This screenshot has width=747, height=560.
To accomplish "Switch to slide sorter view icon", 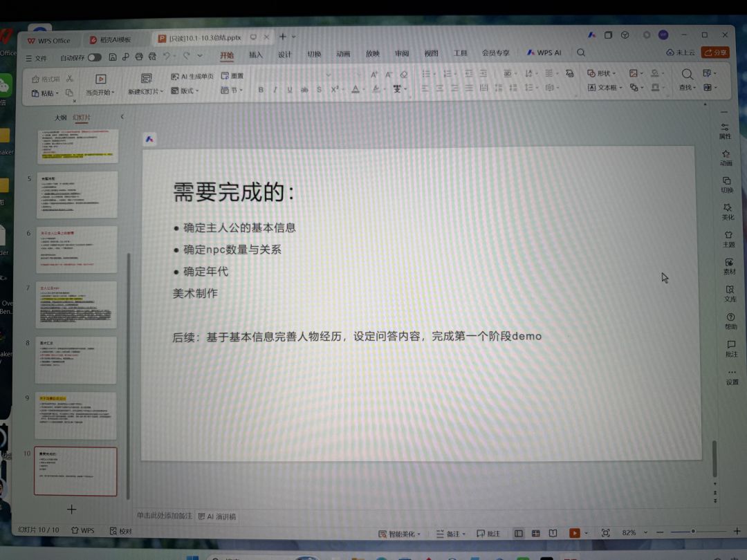I will pos(535,533).
